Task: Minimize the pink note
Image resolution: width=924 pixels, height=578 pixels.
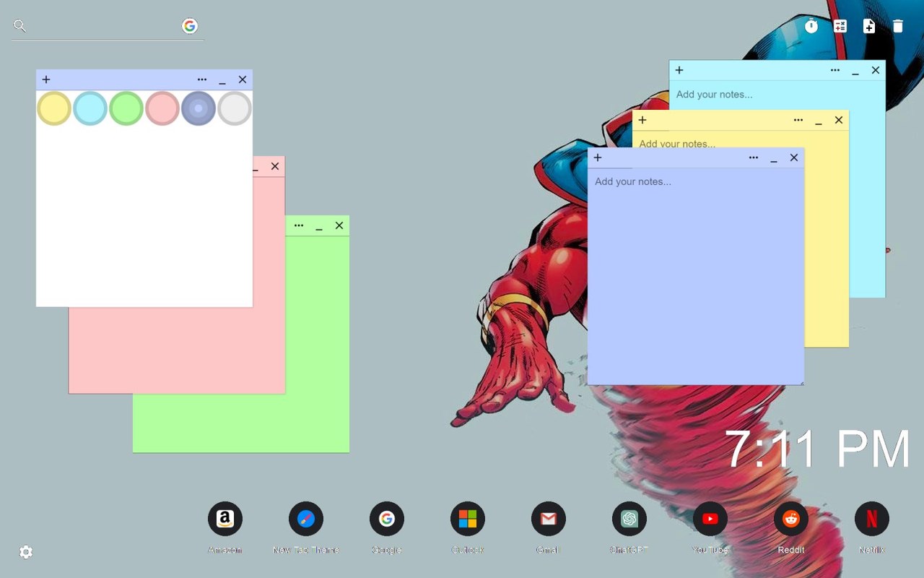Action: coord(256,168)
